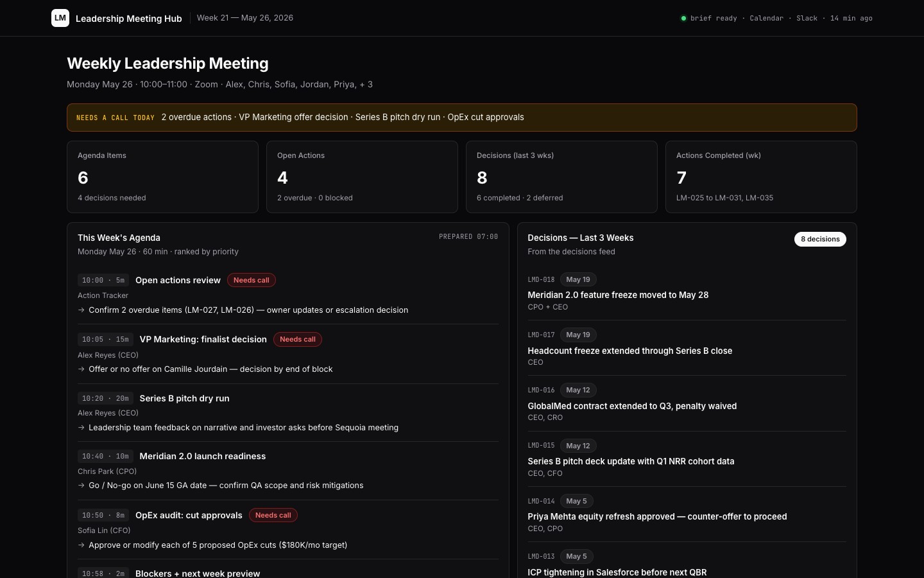Open decision GlobalMed contract extended to Q3
The height and width of the screenshot is (578, 924).
(632, 406)
